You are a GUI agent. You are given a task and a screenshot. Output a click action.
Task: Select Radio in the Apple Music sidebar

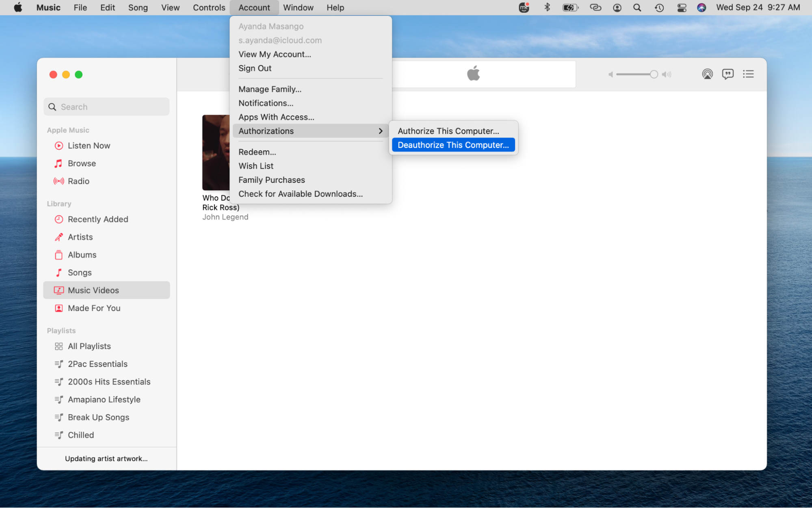click(78, 181)
